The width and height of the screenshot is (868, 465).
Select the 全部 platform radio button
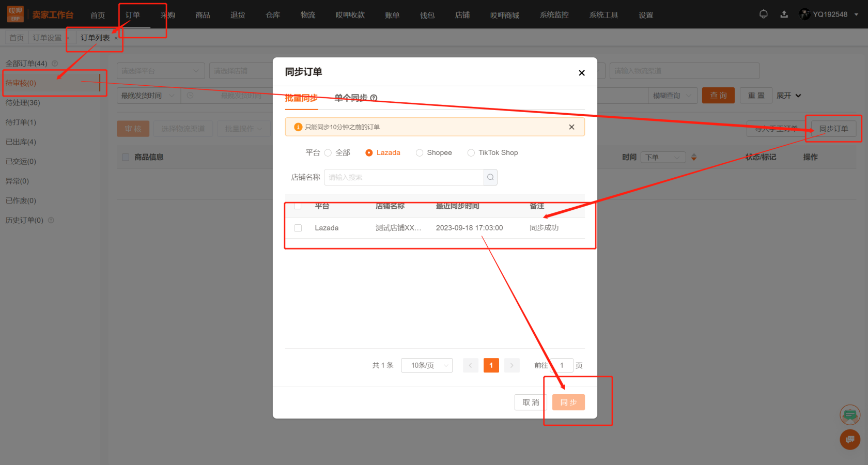click(328, 153)
